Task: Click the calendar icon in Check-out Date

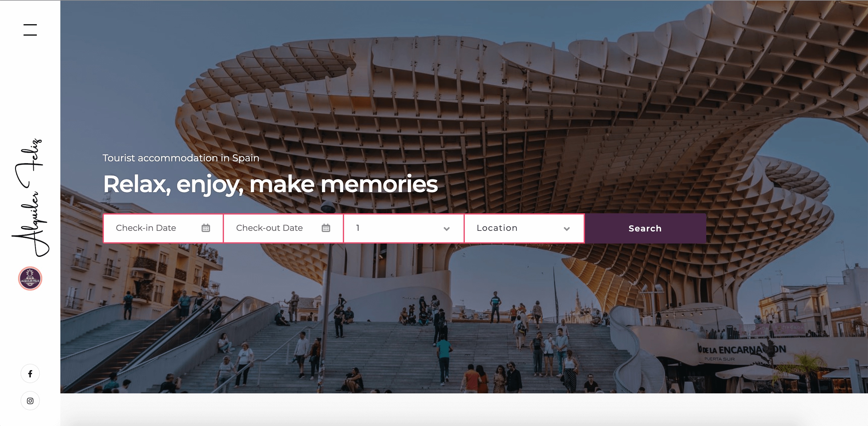Action: (x=326, y=228)
